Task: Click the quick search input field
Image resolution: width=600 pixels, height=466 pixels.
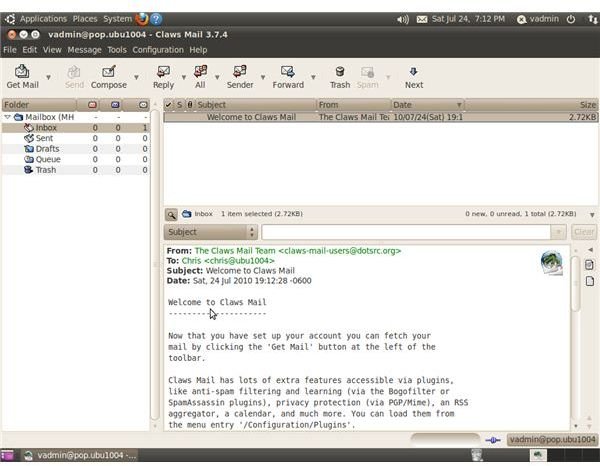Action: [x=406, y=232]
